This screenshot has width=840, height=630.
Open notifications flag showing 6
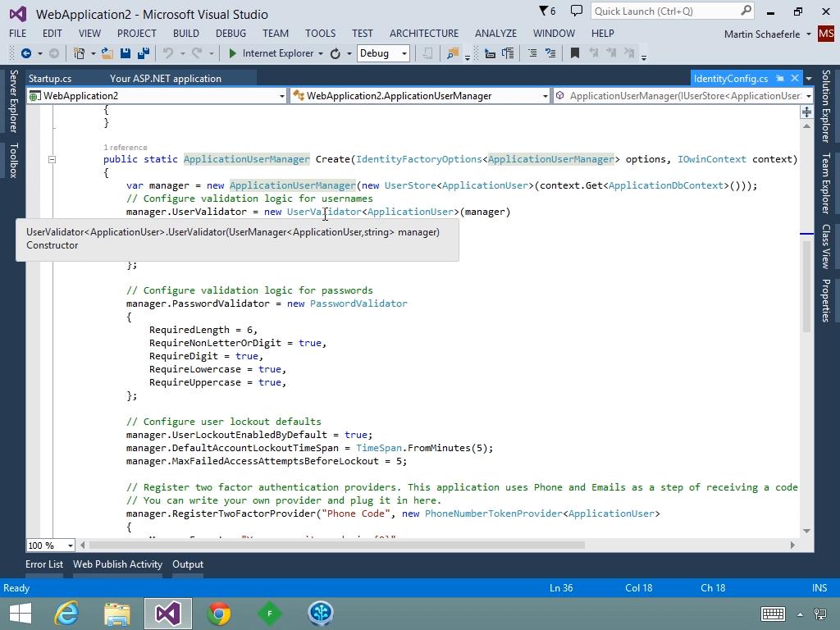[x=547, y=11]
